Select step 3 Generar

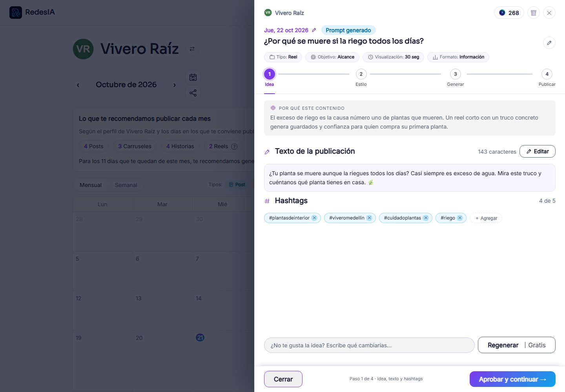pos(455,78)
